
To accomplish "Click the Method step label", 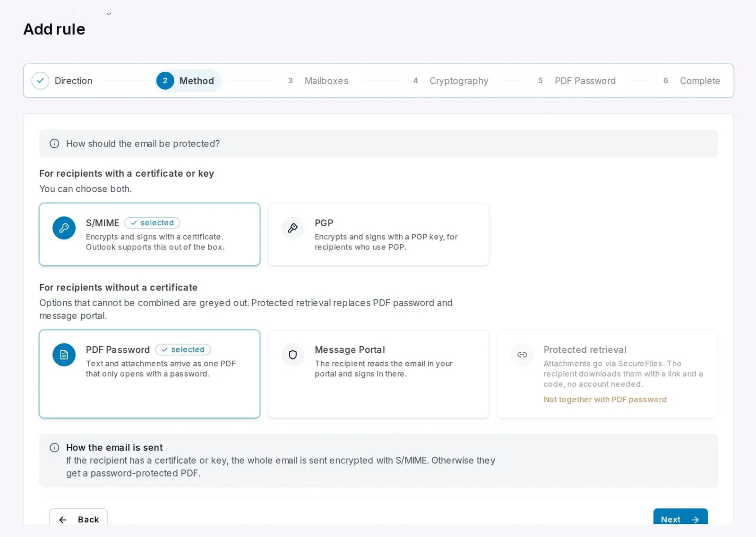I will pos(197,81).
